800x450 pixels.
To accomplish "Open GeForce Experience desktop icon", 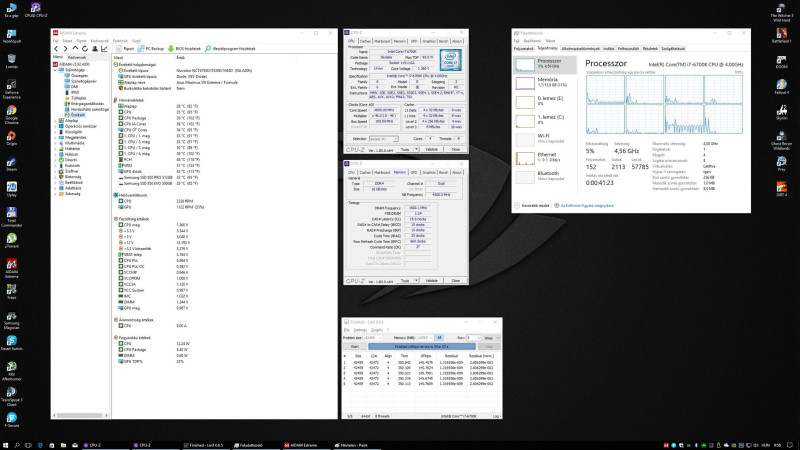I will (x=11, y=89).
